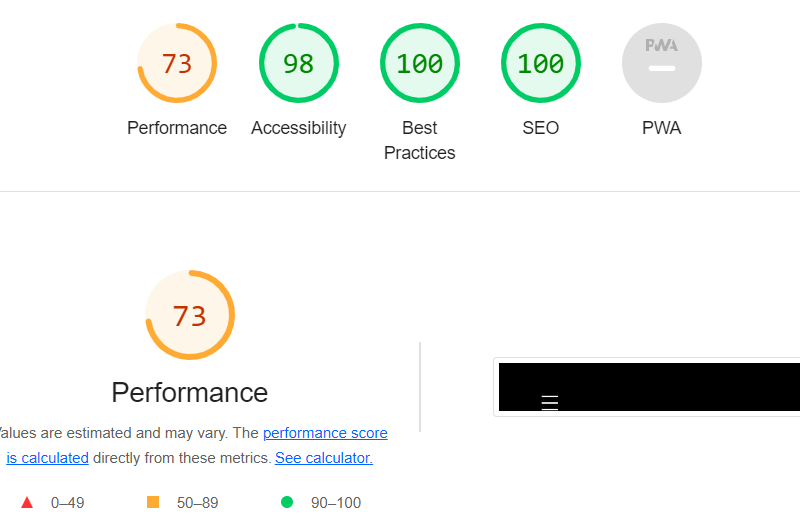Click the large Performance section heading

[x=190, y=392]
